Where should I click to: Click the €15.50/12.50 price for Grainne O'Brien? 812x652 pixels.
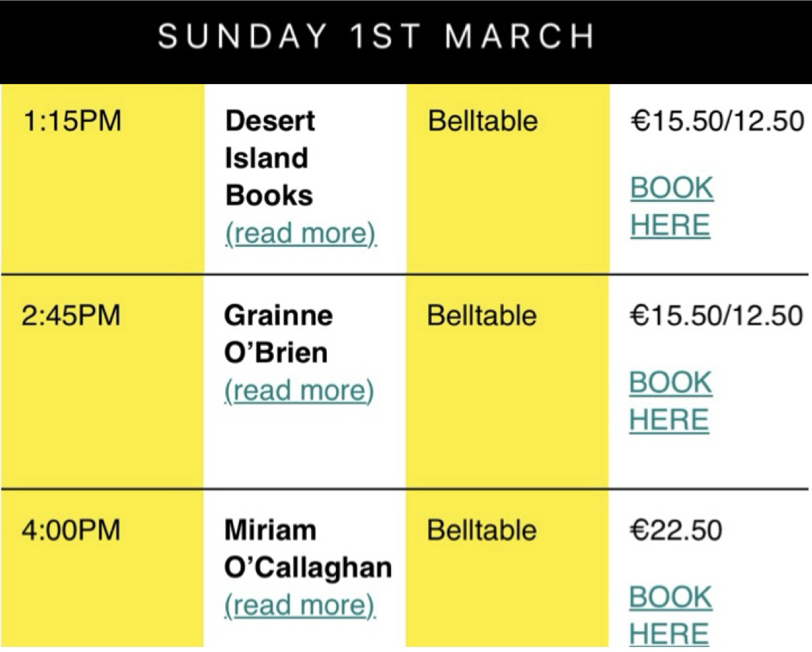[716, 315]
